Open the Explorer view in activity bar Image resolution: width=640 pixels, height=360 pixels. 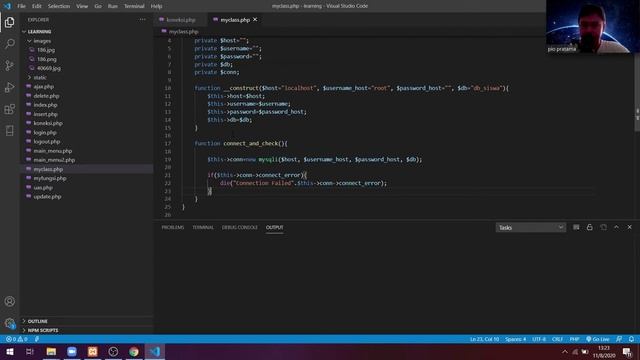[9, 22]
